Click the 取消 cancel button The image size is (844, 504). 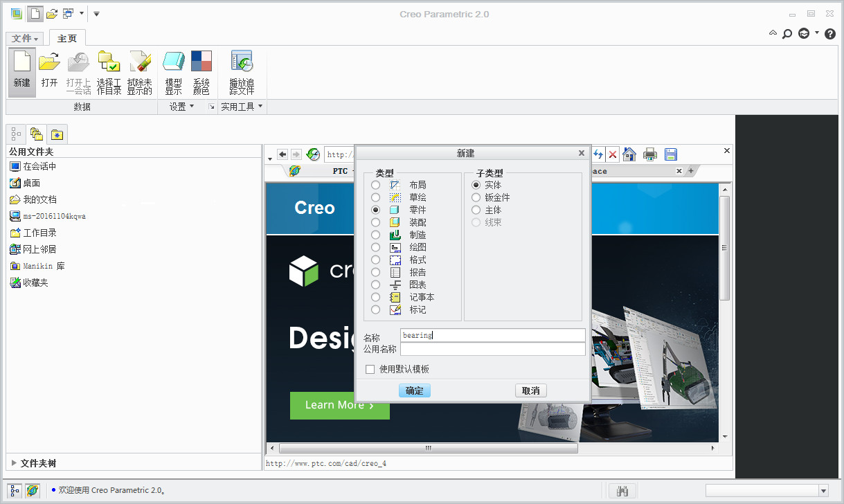coord(531,390)
